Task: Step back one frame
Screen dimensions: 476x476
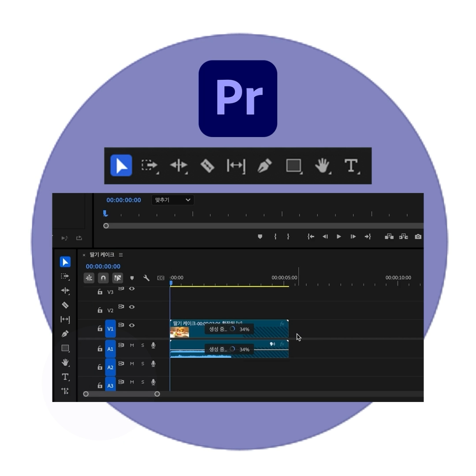Action: click(x=325, y=237)
